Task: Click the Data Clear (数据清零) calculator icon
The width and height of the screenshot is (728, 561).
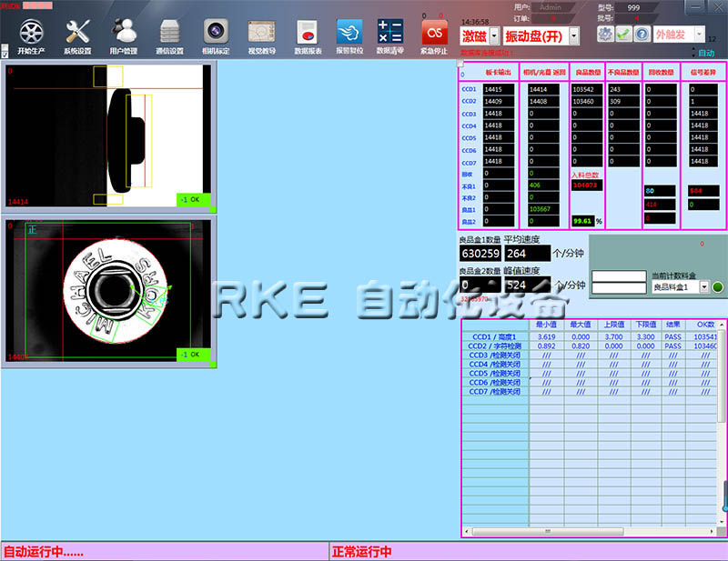Action: pos(389,32)
